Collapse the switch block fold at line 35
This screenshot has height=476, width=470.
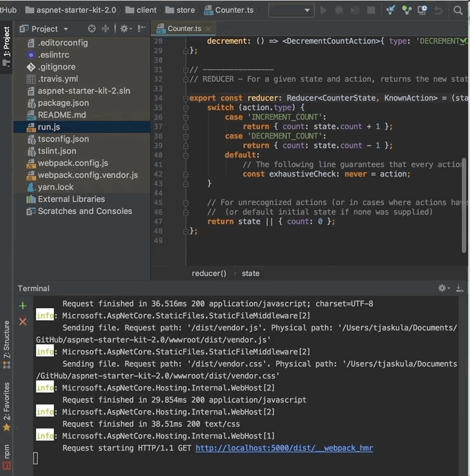tap(186, 108)
